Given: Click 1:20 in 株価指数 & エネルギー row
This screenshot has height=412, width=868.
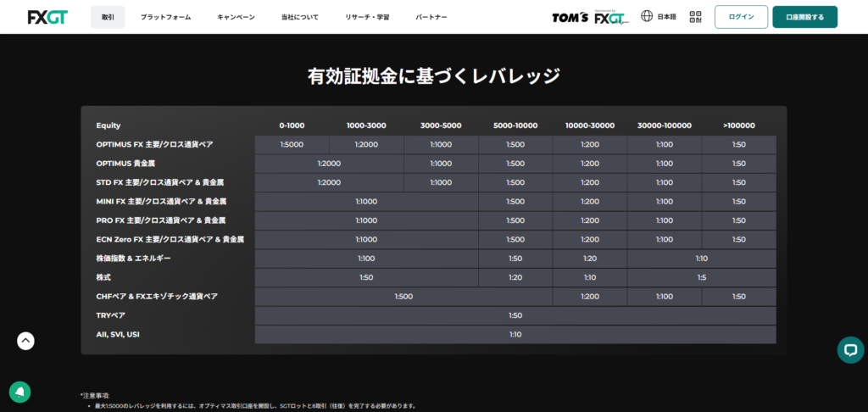Looking at the screenshot, I should pyautogui.click(x=590, y=258).
